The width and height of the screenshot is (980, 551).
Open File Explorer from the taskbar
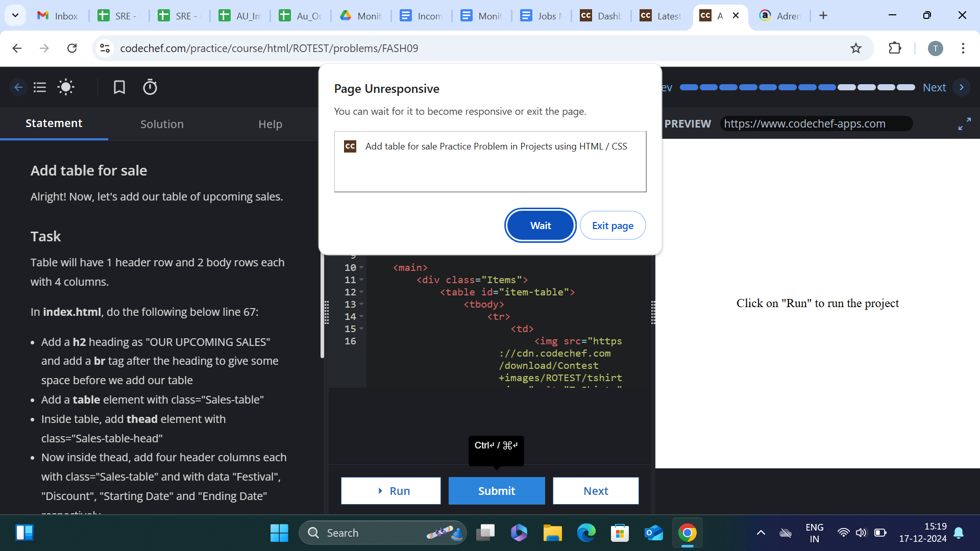[x=552, y=533]
